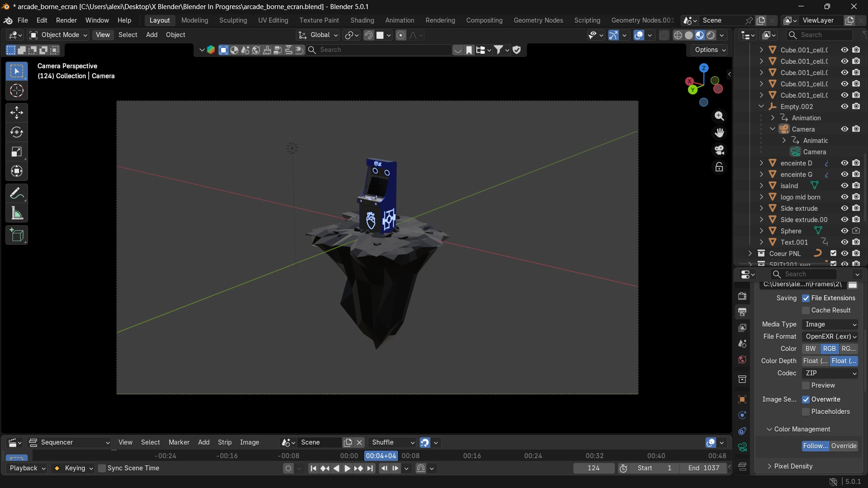Select the Add Cube tool
Image resolution: width=868 pixels, height=488 pixels.
pos(17,235)
